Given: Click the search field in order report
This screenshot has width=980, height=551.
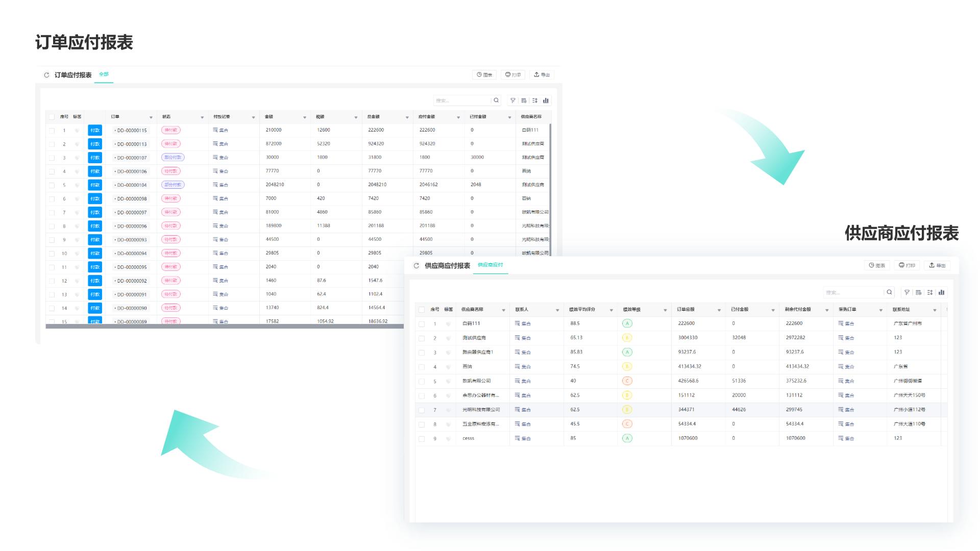Looking at the screenshot, I should pos(461,101).
